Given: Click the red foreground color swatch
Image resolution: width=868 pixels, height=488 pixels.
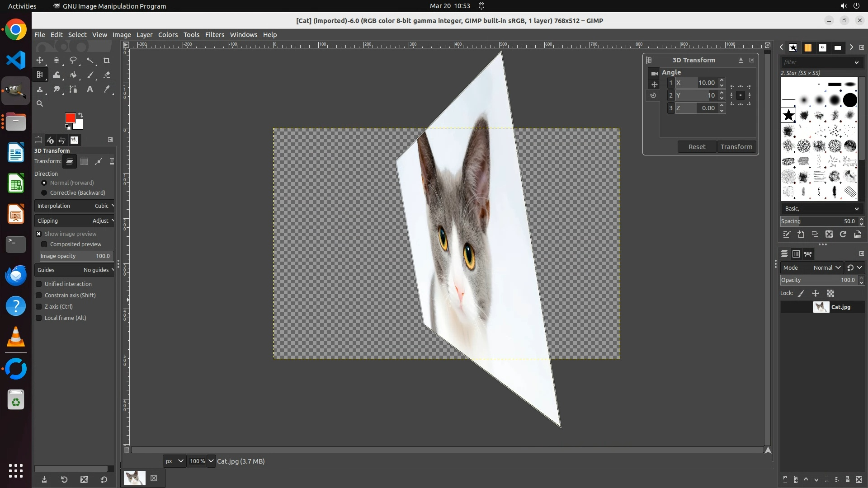Looking at the screenshot, I should [x=70, y=118].
